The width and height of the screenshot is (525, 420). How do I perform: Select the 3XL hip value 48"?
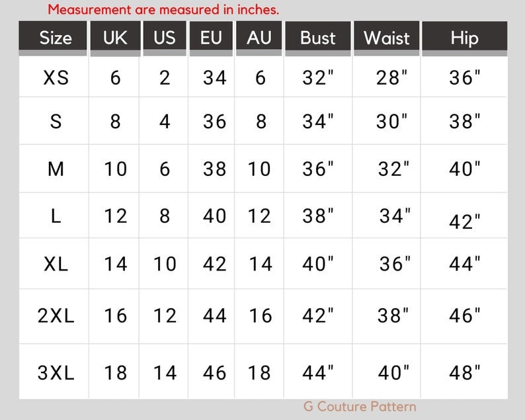464,373
